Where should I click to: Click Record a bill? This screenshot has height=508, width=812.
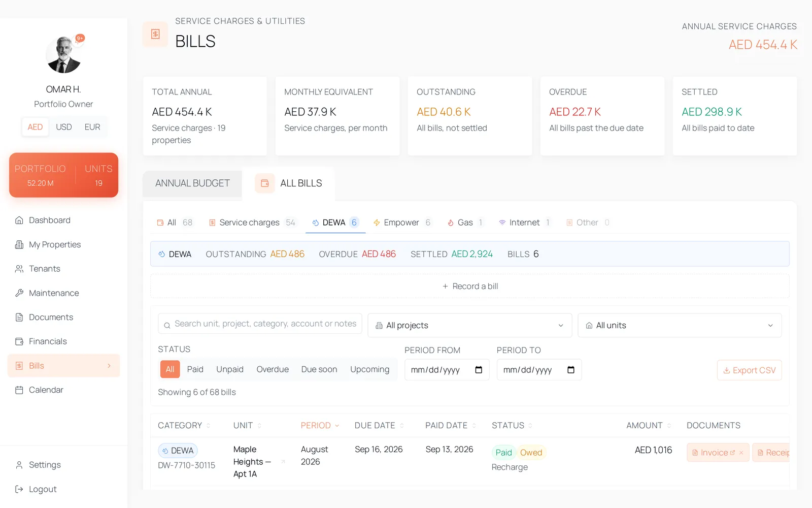click(x=470, y=286)
